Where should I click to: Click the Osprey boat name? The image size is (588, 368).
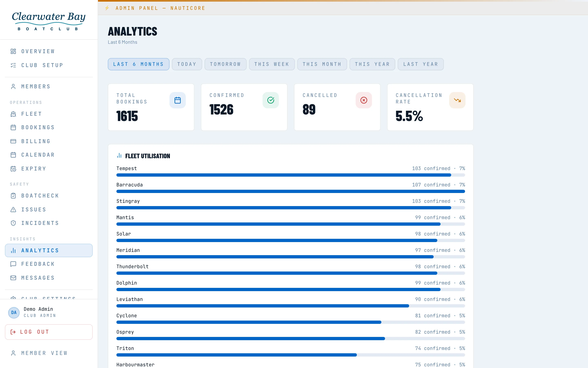[x=125, y=332]
